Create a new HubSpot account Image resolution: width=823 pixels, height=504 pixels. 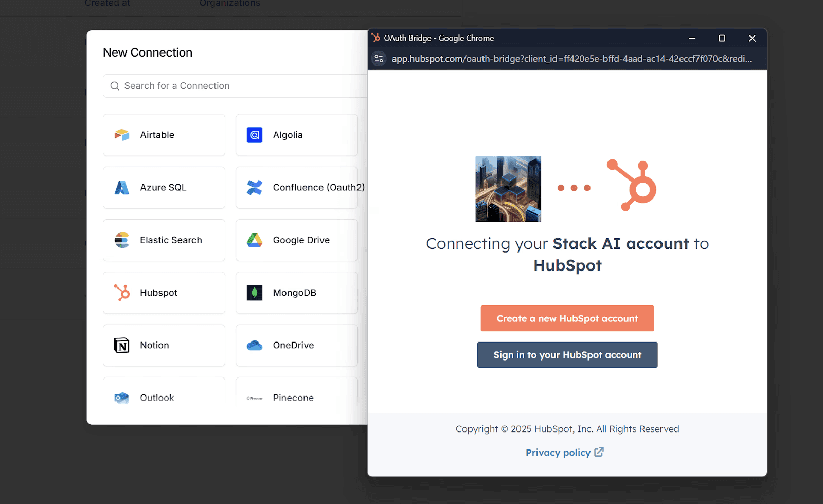point(567,318)
